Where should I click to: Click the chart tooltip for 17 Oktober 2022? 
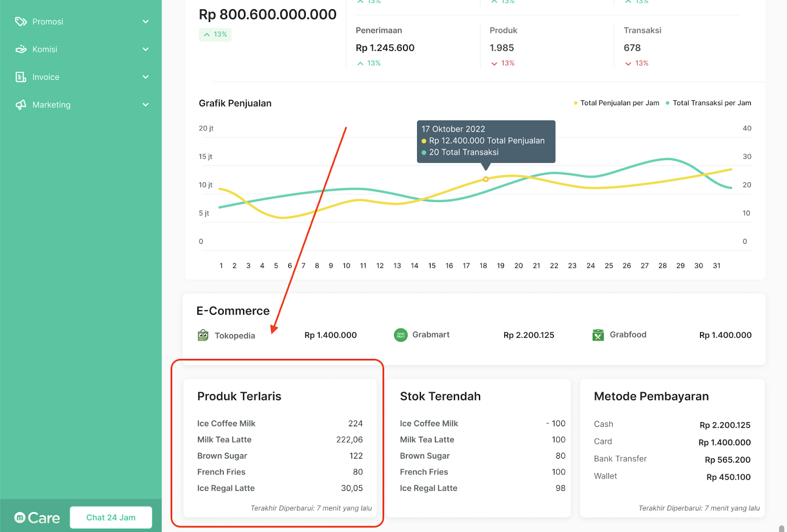(x=486, y=141)
